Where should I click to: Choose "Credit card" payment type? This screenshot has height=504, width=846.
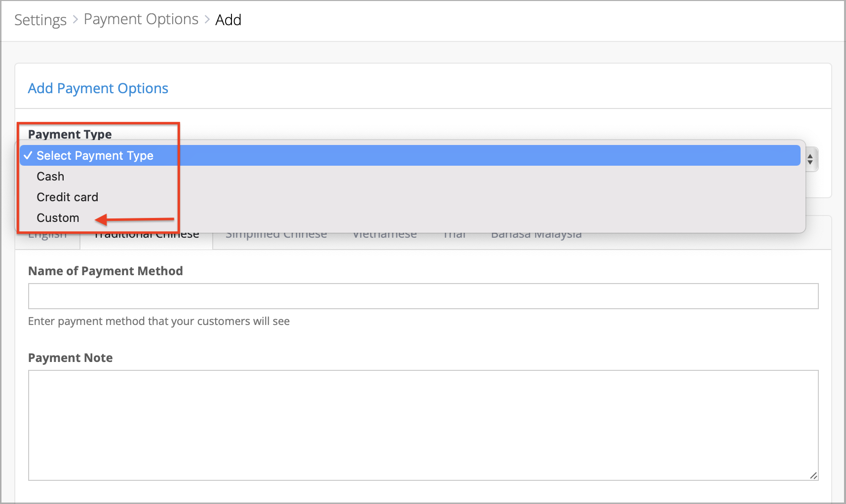[x=68, y=197]
